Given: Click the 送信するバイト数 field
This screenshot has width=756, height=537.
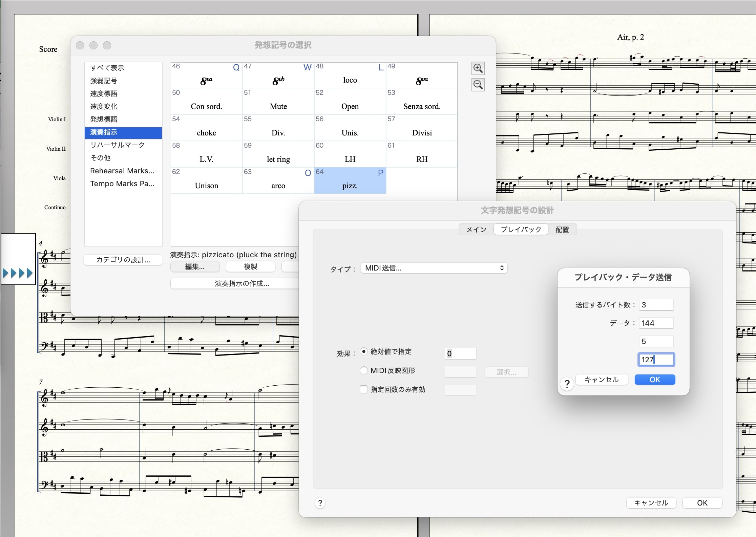Looking at the screenshot, I should (656, 305).
